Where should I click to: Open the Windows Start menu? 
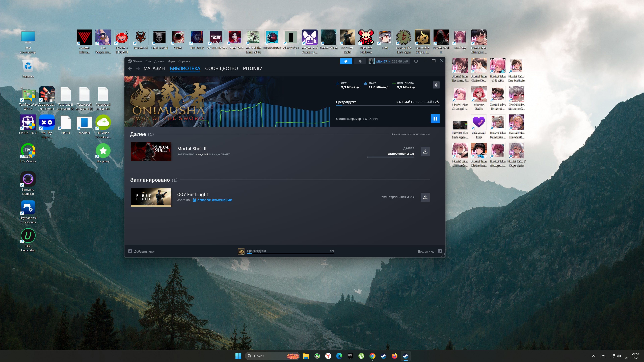pyautogui.click(x=238, y=356)
